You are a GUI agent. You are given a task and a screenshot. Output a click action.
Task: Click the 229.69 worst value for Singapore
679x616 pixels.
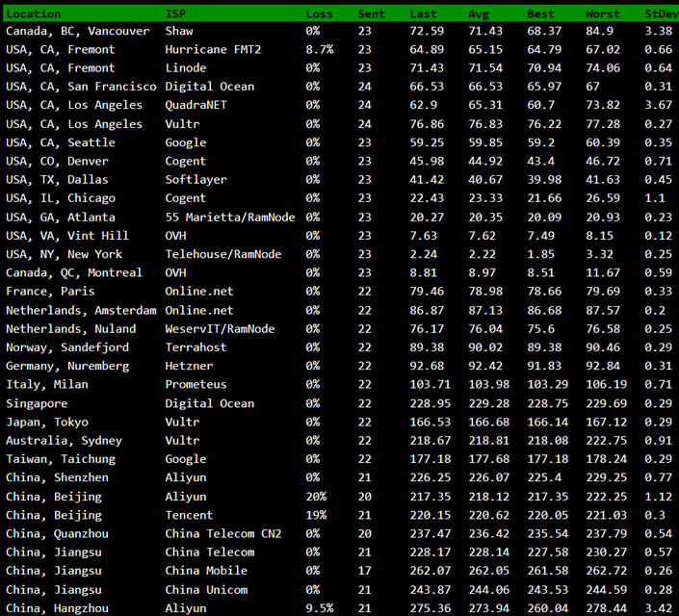pyautogui.click(x=606, y=403)
